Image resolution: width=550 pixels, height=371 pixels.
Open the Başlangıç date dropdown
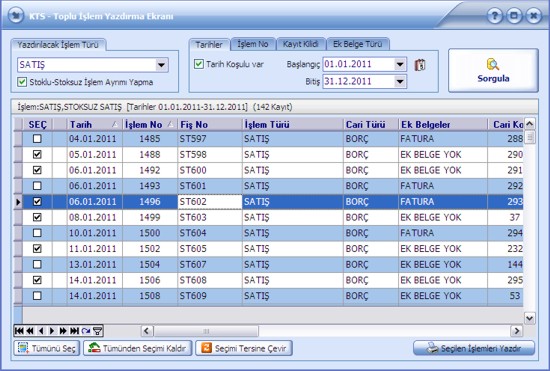pyautogui.click(x=400, y=65)
